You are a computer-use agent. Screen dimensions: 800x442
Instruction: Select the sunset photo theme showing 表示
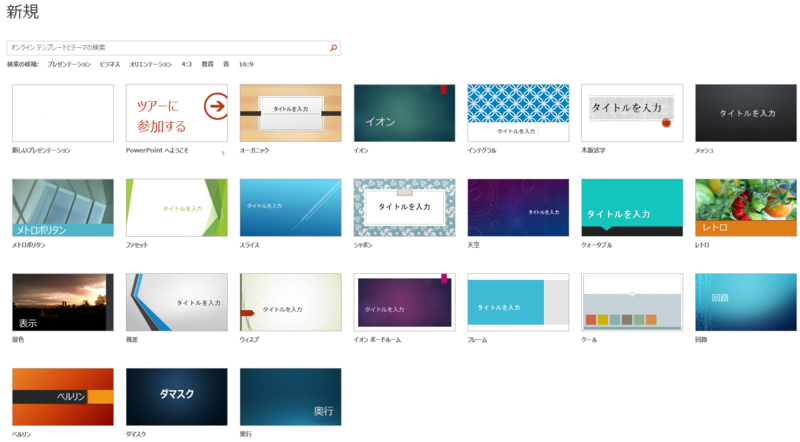[x=63, y=302]
